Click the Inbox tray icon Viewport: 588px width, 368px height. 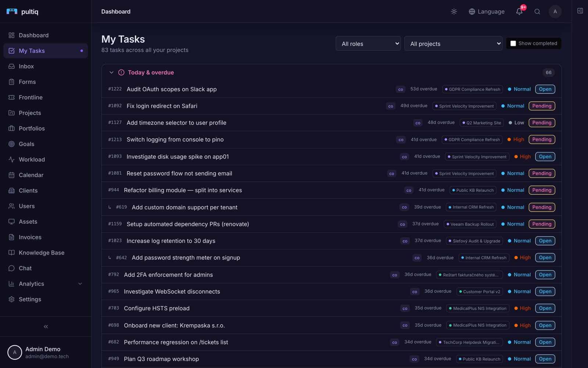tap(11, 66)
